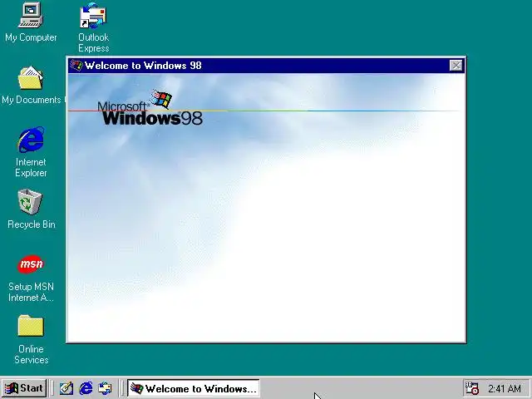Click the Task Scheduler tray icon

tap(471, 388)
